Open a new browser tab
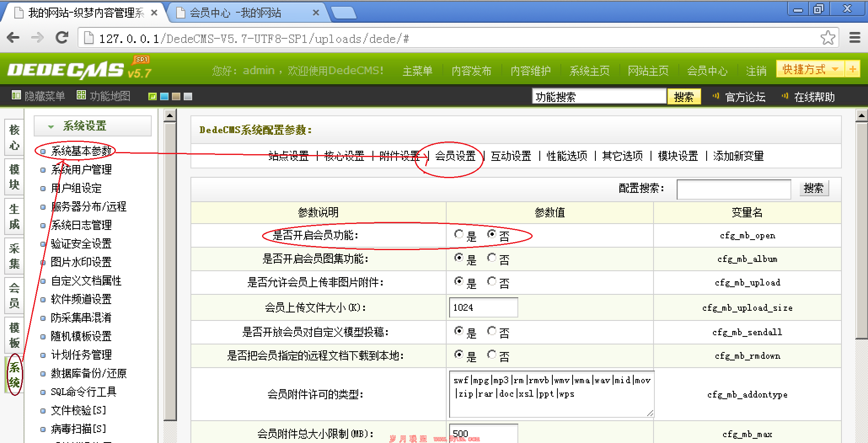Image resolution: width=868 pixels, height=443 pixels. (x=344, y=13)
